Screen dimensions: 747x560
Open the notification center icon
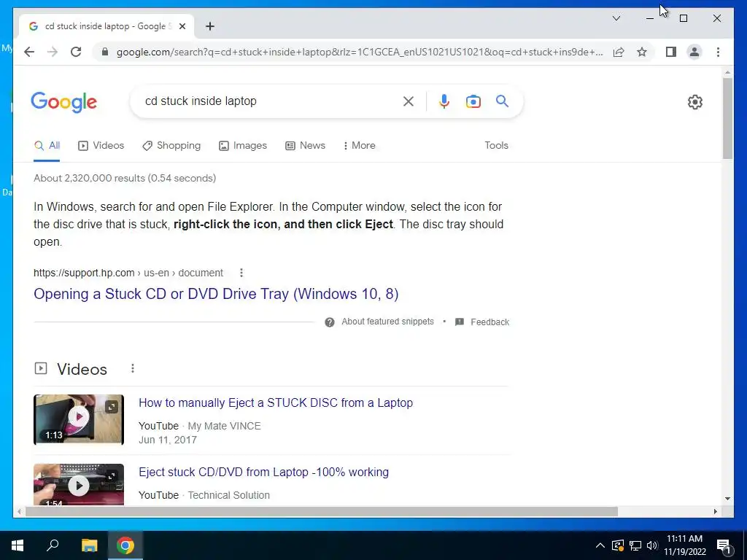pos(724,546)
